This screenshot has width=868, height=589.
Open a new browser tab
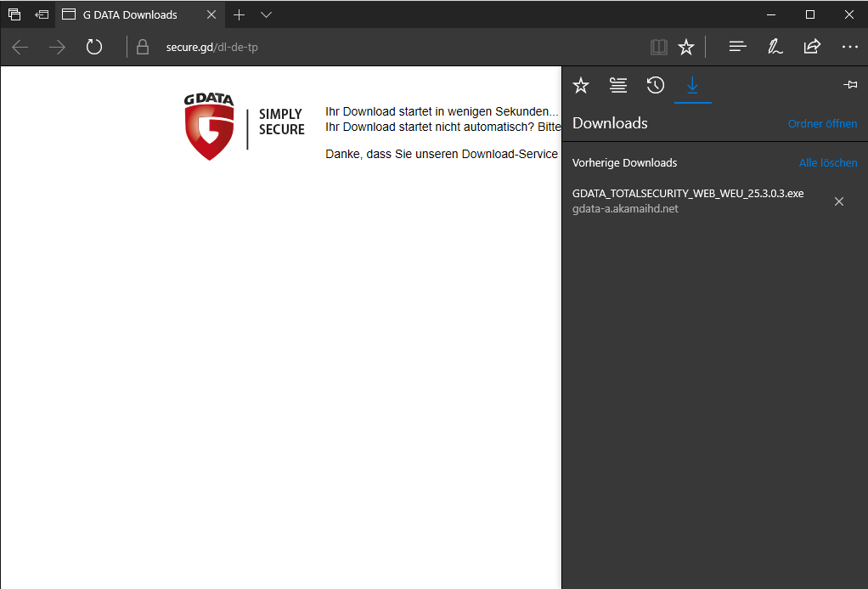239,14
